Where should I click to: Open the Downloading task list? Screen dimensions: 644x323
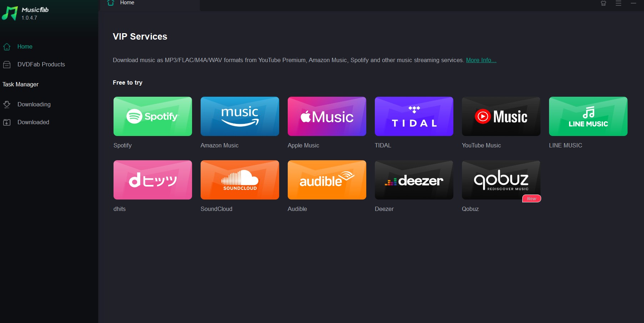click(x=34, y=105)
